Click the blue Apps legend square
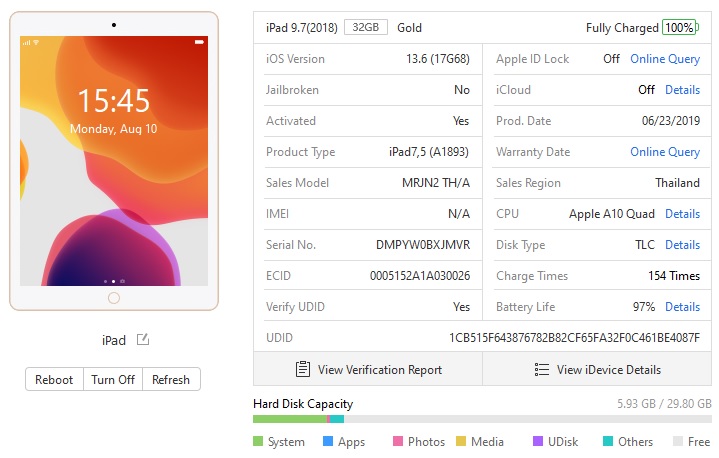 click(328, 441)
